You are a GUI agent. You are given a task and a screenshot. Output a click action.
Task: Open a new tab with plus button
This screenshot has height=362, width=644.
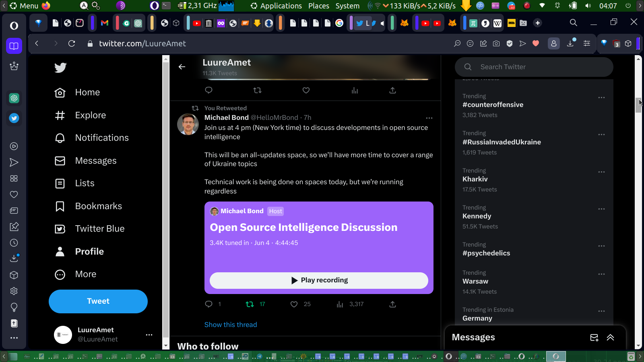coord(538,23)
